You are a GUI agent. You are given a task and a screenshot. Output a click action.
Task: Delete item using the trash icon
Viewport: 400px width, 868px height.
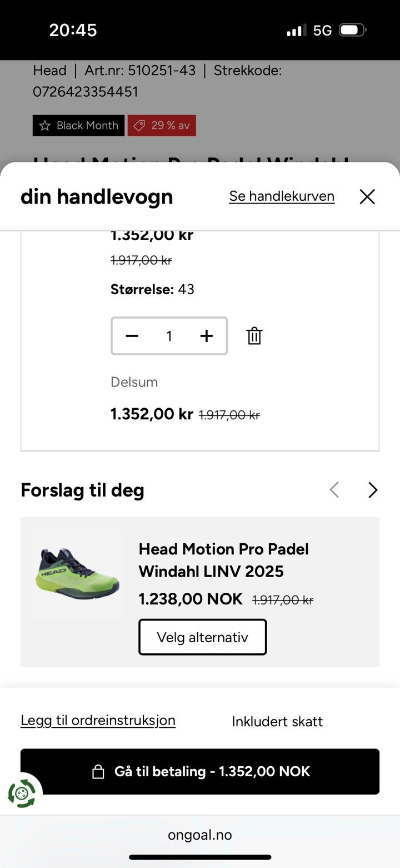pyautogui.click(x=254, y=336)
